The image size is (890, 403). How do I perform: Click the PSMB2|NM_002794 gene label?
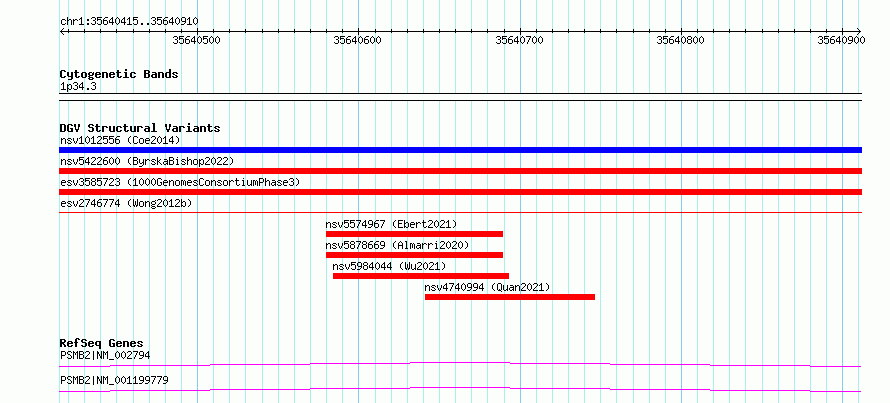tap(105, 356)
